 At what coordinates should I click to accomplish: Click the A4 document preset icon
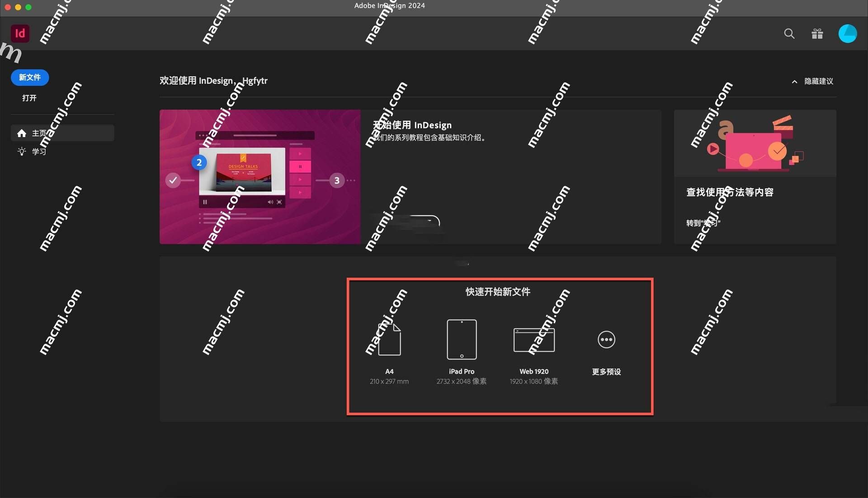click(389, 339)
